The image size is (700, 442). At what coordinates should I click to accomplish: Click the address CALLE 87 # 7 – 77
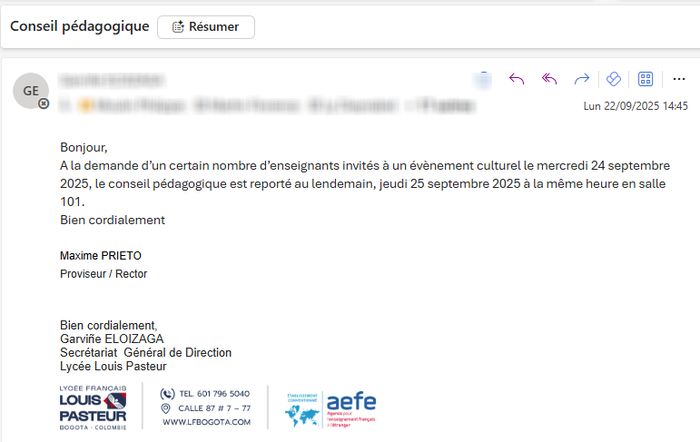pyautogui.click(x=215, y=408)
